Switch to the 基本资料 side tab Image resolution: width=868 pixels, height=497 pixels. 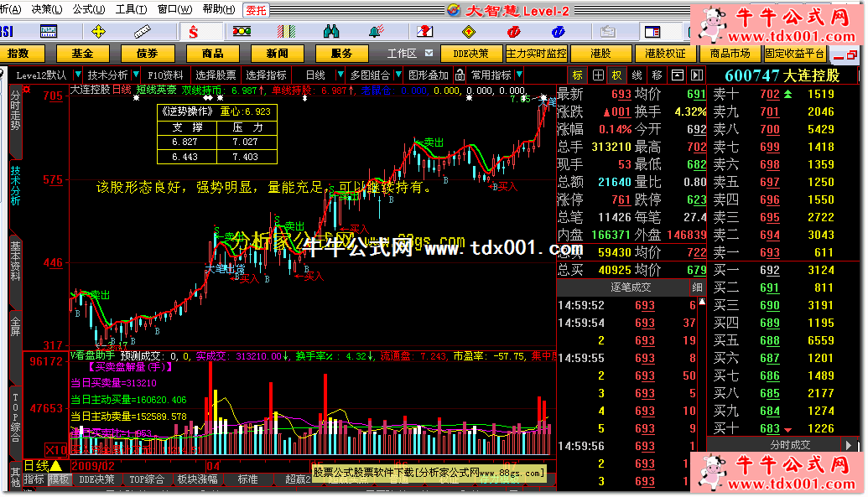(15, 262)
